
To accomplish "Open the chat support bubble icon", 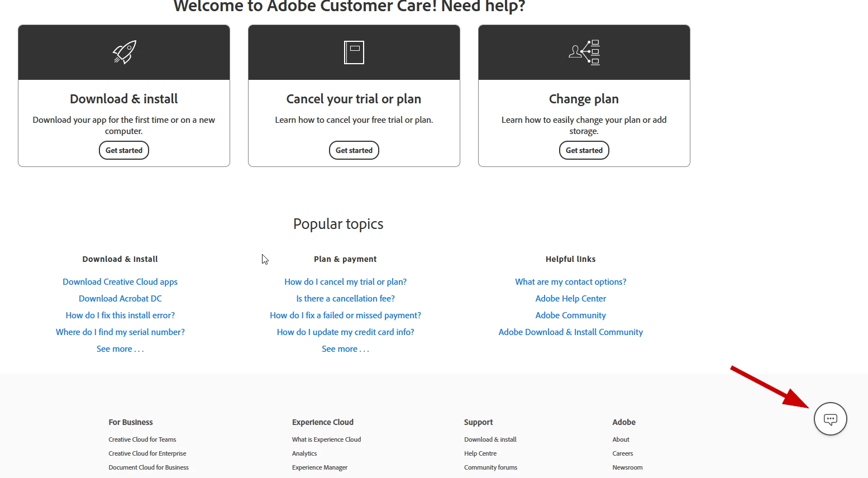I will click(831, 419).
